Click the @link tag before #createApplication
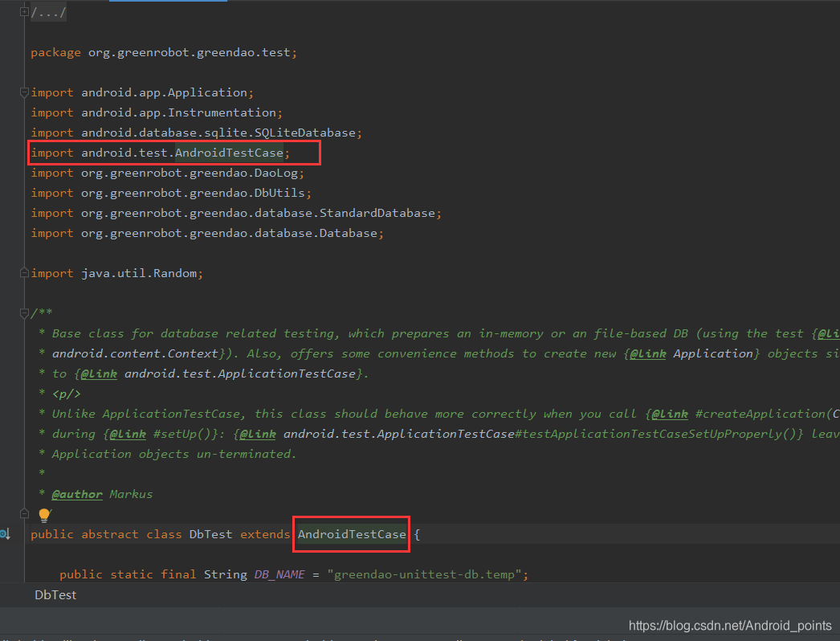Image resolution: width=840 pixels, height=641 pixels. point(670,414)
